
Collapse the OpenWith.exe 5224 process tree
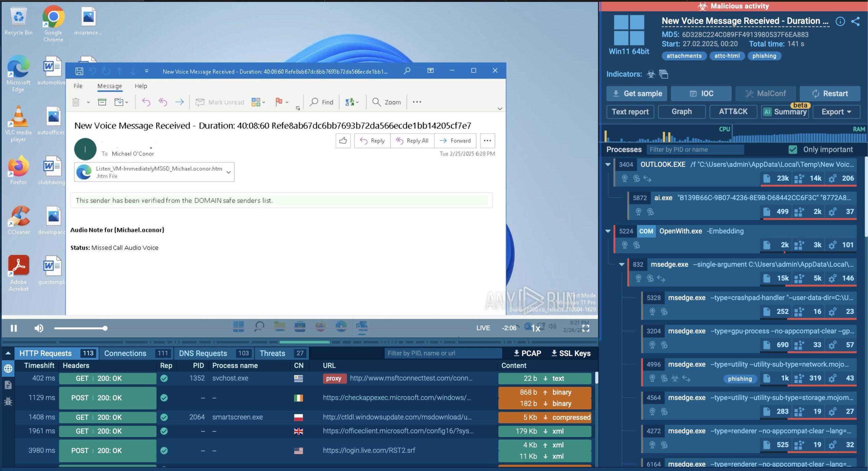(x=608, y=231)
